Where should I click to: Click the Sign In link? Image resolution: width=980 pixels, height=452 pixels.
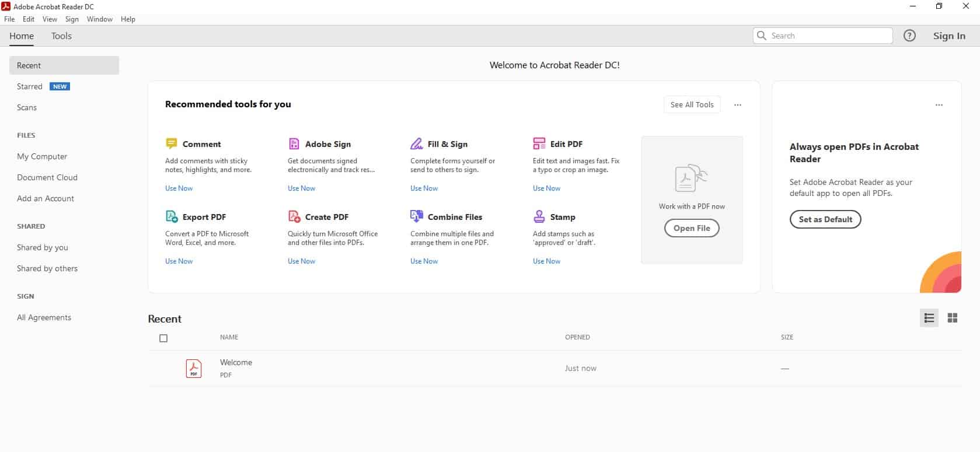pos(949,36)
